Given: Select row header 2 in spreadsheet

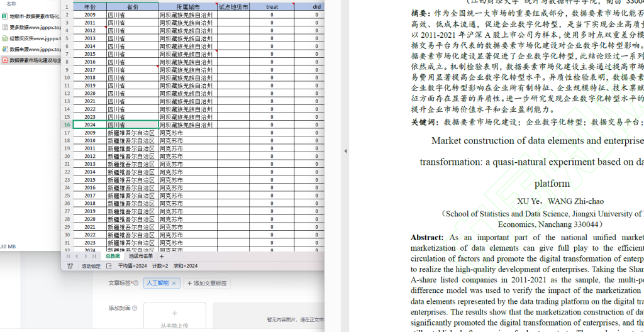Looking at the screenshot, I should pyautogui.click(x=67, y=15).
